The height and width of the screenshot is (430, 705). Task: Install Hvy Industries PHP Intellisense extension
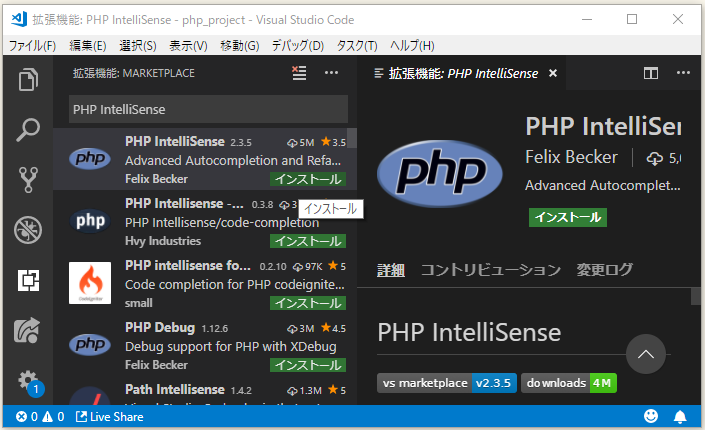tap(308, 241)
